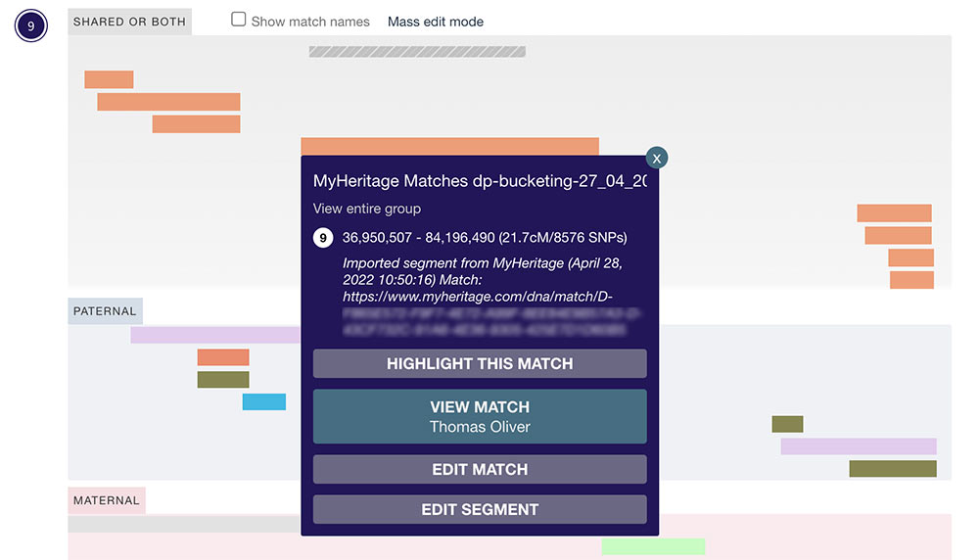This screenshot has width=979, height=560.
Task: Click the Edit Match button
Action: [480, 469]
